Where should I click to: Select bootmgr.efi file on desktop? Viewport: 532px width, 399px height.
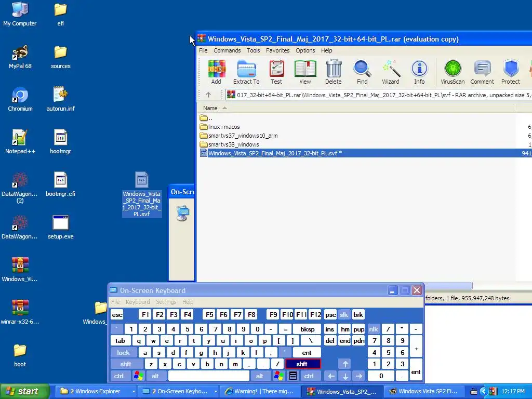(60, 184)
